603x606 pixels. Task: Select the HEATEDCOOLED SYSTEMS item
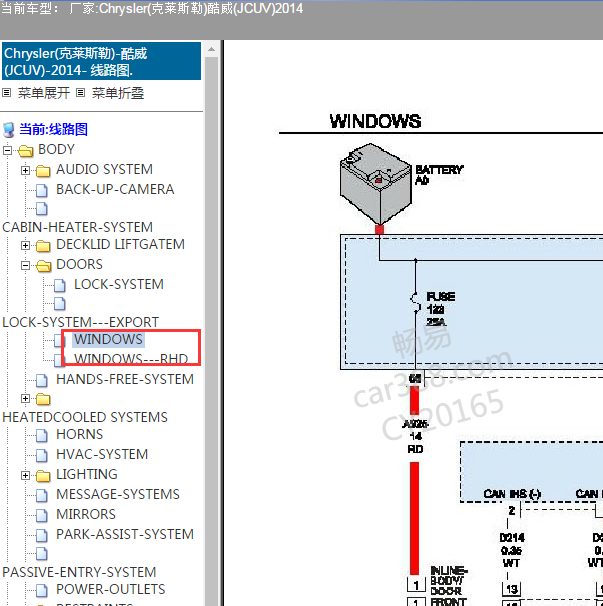[85, 417]
